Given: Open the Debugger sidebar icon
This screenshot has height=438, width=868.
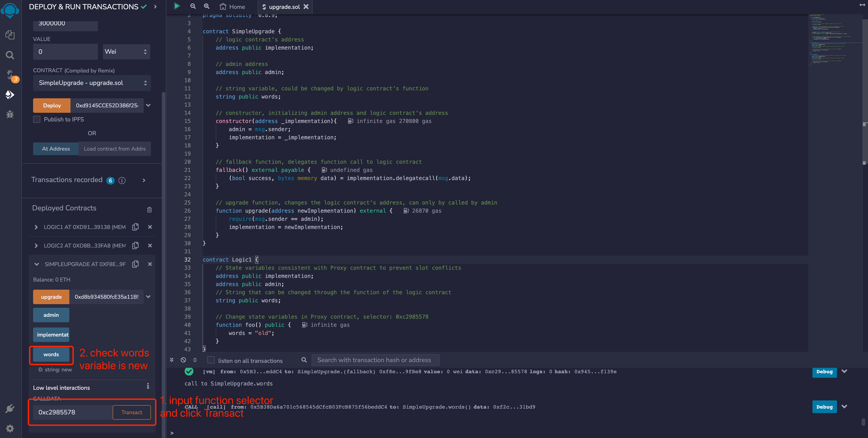Looking at the screenshot, I should click(10, 114).
